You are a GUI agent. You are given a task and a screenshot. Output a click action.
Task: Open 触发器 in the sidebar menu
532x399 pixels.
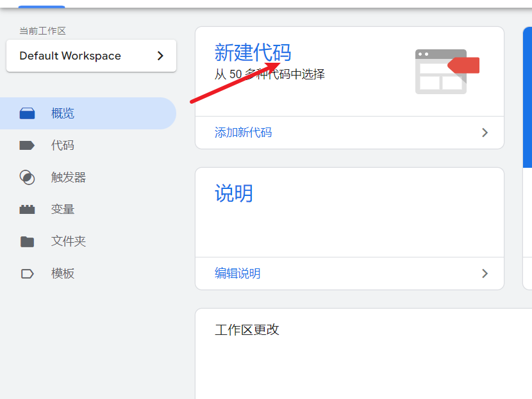pos(88,177)
